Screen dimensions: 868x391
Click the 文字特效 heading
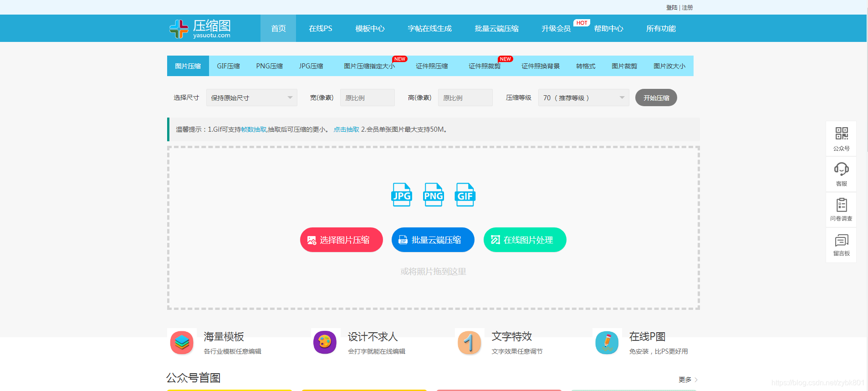(512, 336)
